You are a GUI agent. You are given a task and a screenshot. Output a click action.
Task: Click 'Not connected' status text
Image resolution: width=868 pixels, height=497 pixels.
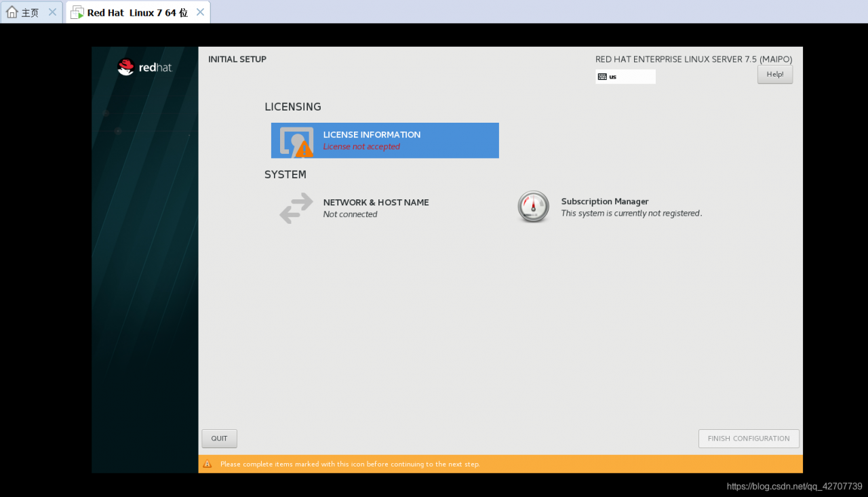(350, 214)
